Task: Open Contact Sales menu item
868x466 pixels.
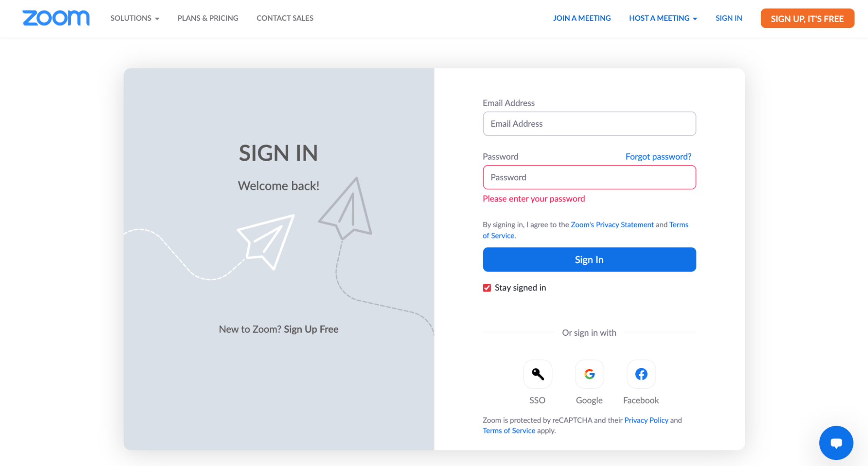Action: coord(285,18)
